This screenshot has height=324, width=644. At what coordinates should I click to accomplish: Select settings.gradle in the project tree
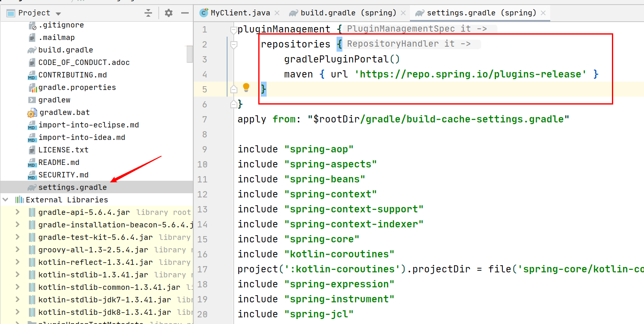72,187
